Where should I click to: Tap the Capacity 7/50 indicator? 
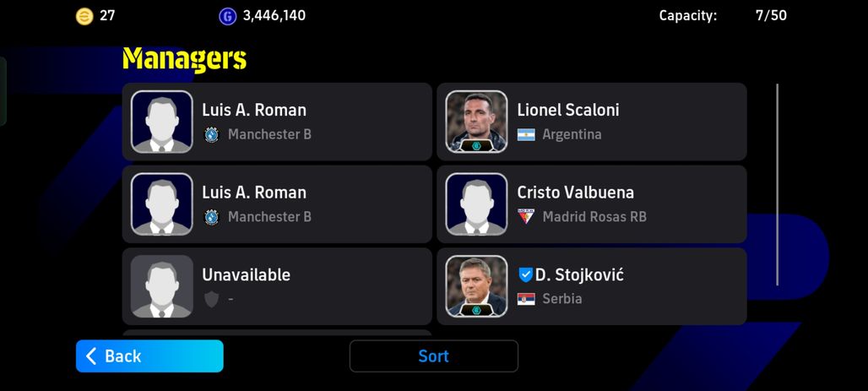(x=723, y=15)
